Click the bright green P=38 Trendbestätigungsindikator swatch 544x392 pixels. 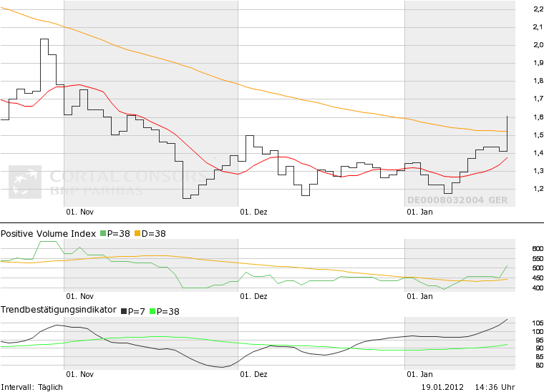[152, 311]
